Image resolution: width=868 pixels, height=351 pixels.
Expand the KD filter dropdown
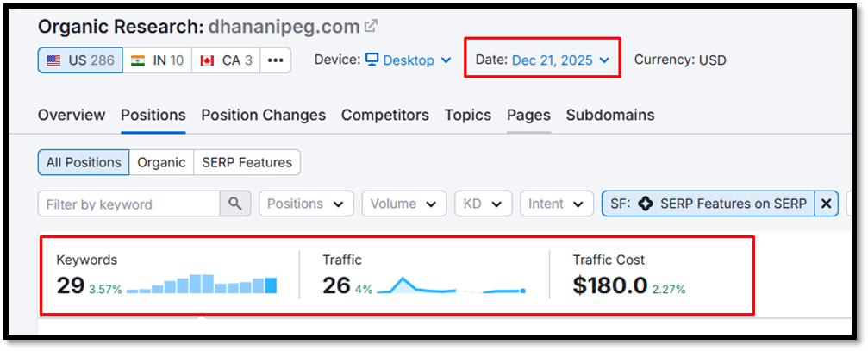point(483,204)
